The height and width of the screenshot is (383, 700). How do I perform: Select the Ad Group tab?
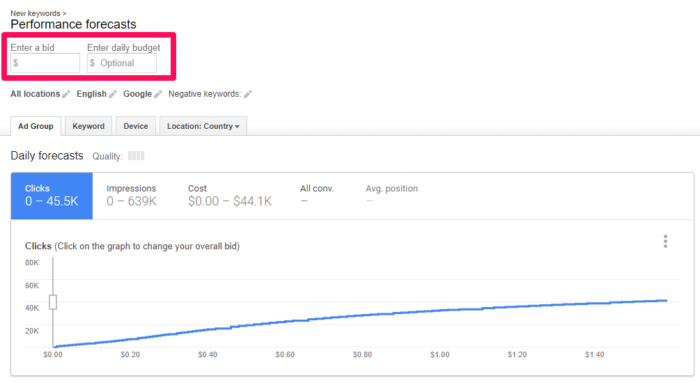36,126
